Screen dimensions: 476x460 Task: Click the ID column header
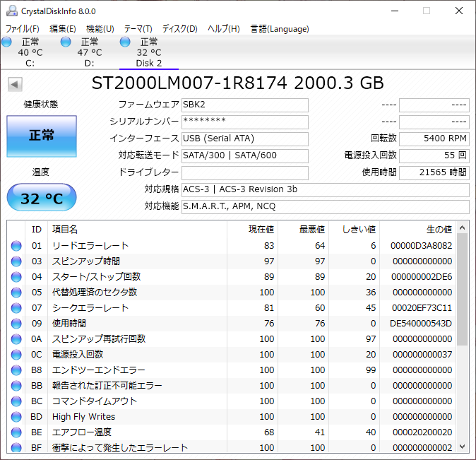(x=37, y=229)
